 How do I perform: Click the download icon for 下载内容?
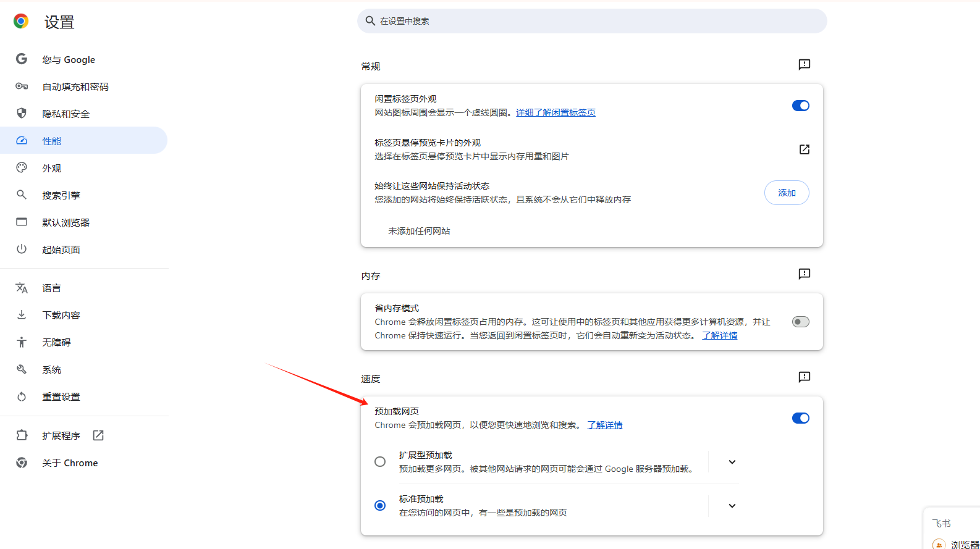tap(22, 315)
